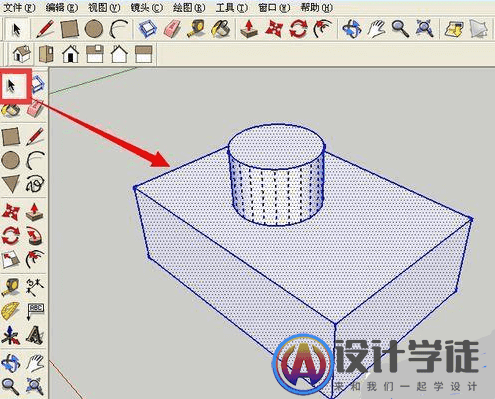Screen dimensions: 495x399
Task: Open the 文件(F) menu
Action: (x=19, y=7)
